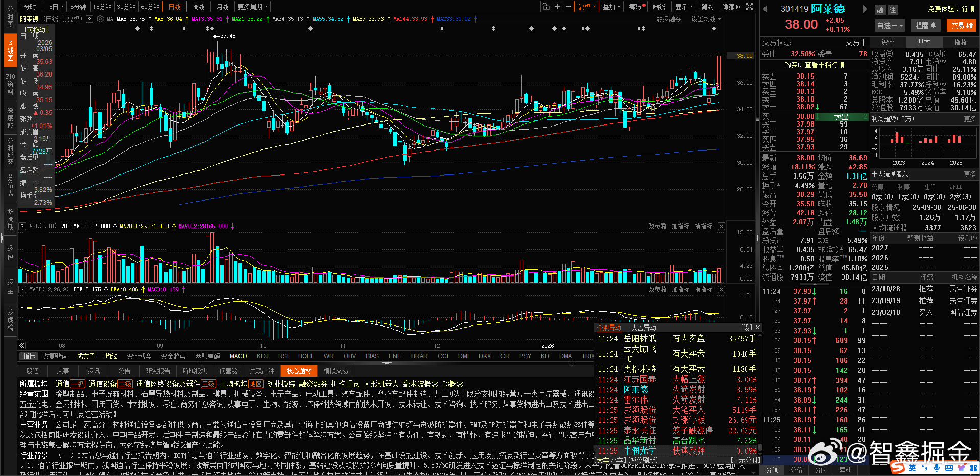Click the 威领股份 封涨停板 alert row
This screenshot has width=980, height=476.
677,420
